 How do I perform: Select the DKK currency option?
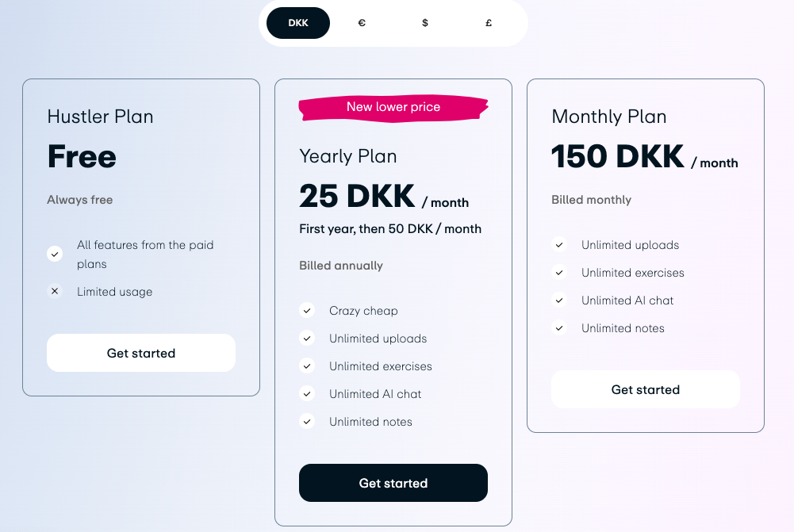[298, 23]
